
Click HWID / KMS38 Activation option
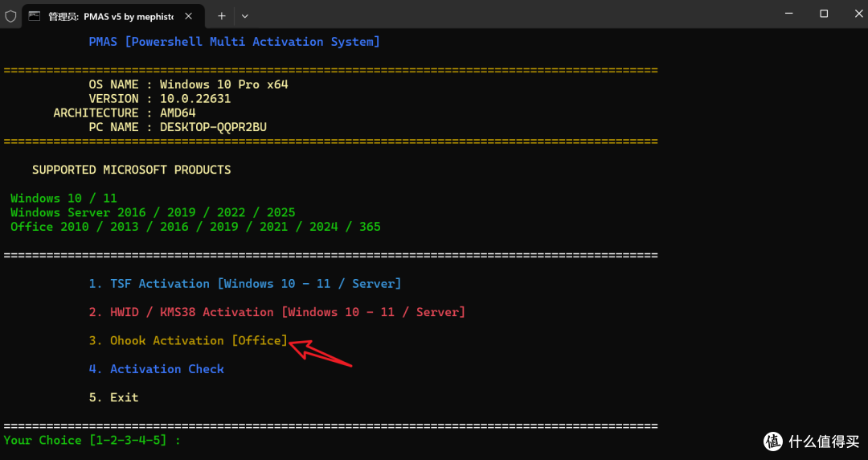(x=276, y=312)
